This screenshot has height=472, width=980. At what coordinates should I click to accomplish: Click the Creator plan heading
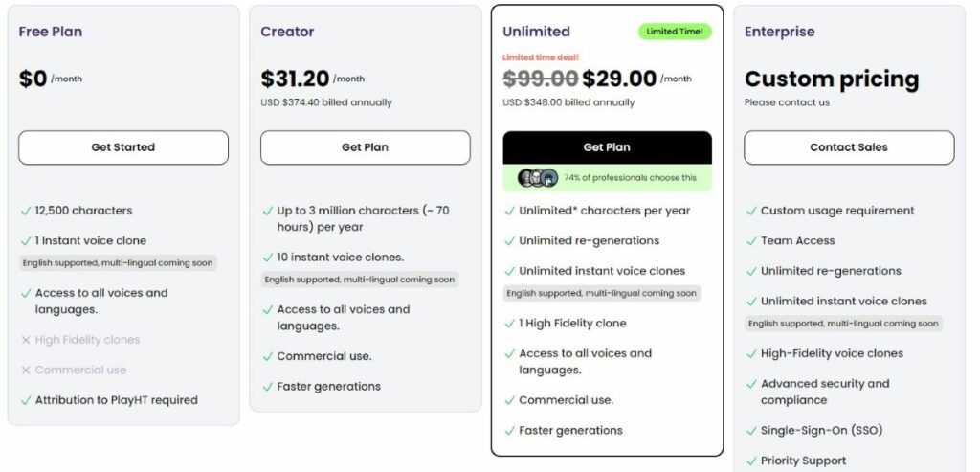click(287, 32)
